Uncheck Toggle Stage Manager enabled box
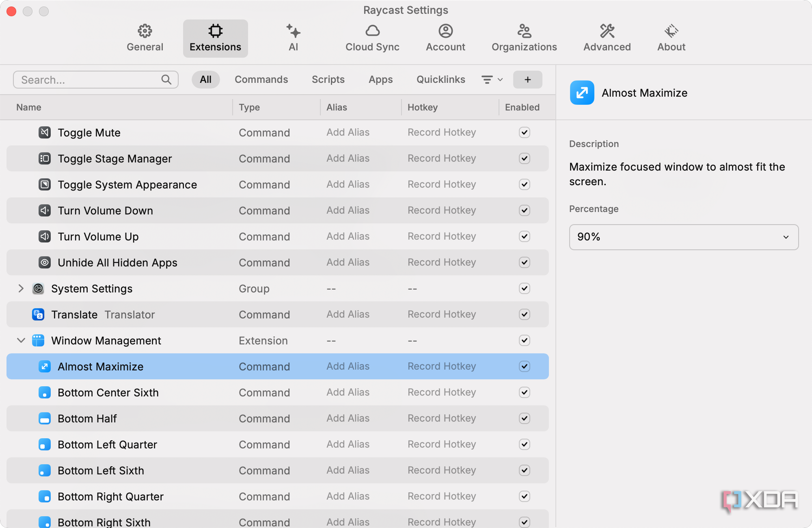Screen dimensions: 812x528 tap(525, 158)
